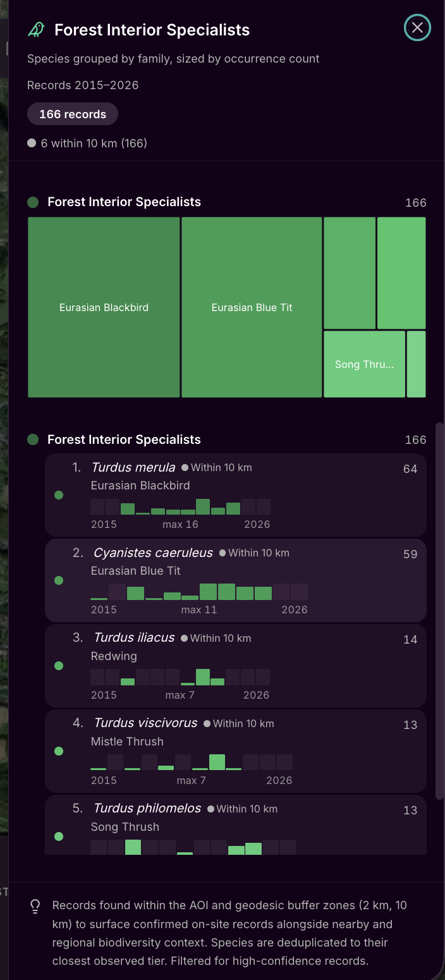Open the Turdus iliacus species row

tap(236, 665)
